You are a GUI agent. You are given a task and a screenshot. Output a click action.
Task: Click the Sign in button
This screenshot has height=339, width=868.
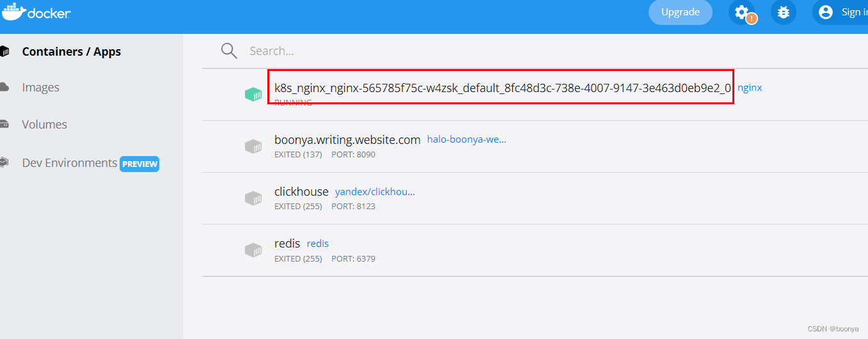click(x=840, y=12)
